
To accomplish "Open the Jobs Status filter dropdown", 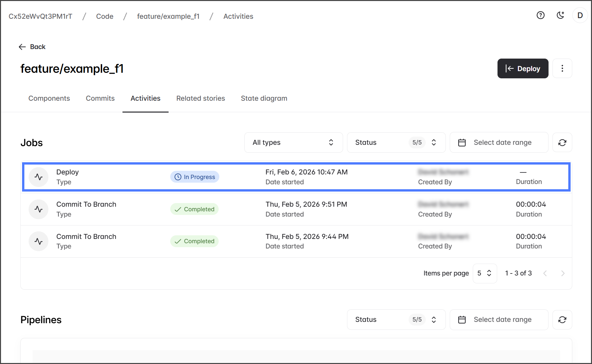I will click(x=396, y=143).
